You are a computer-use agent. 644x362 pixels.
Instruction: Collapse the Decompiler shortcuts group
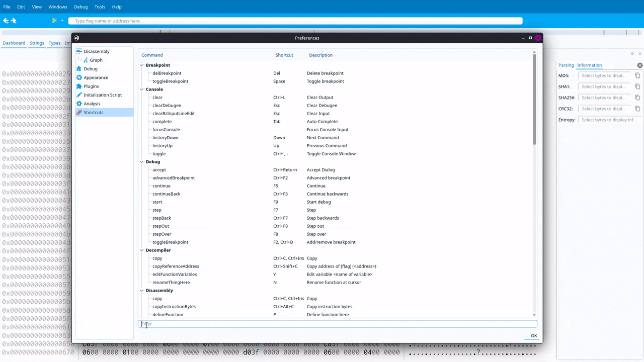coord(141,250)
